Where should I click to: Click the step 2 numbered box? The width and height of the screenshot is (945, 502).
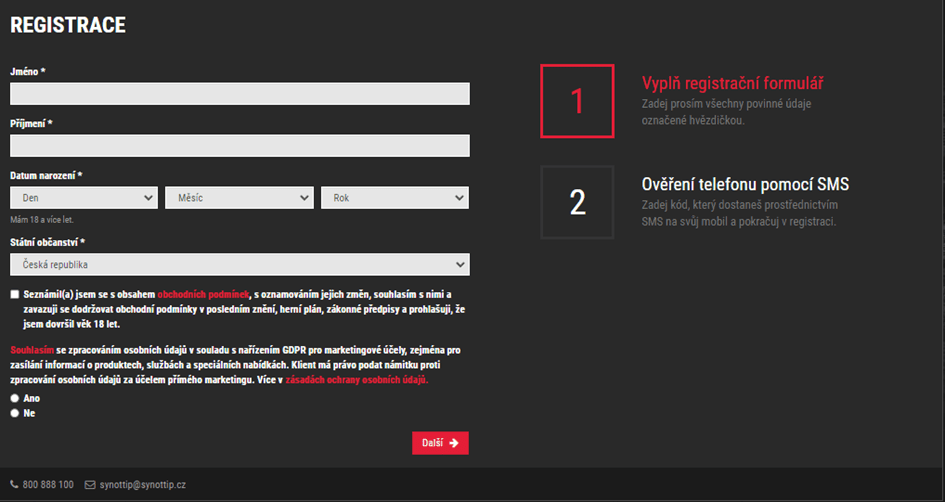click(577, 202)
